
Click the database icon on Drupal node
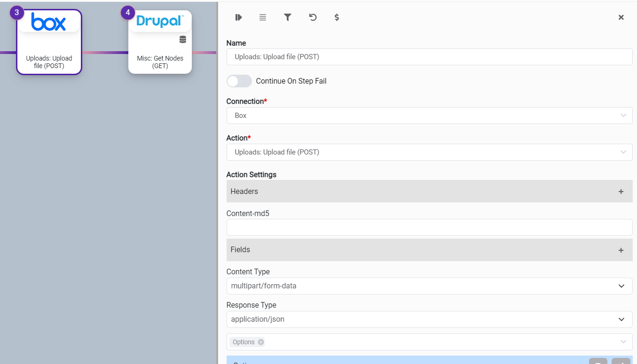183,39
